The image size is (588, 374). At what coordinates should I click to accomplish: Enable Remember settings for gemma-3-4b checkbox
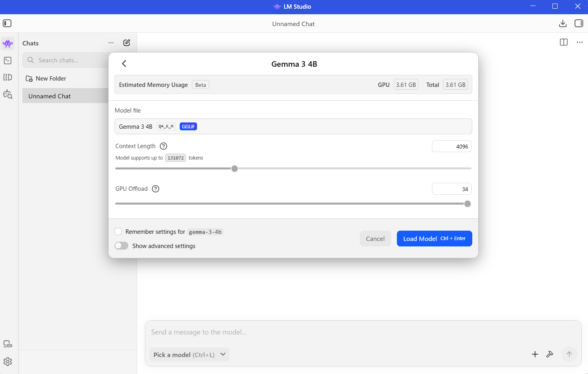tap(118, 231)
